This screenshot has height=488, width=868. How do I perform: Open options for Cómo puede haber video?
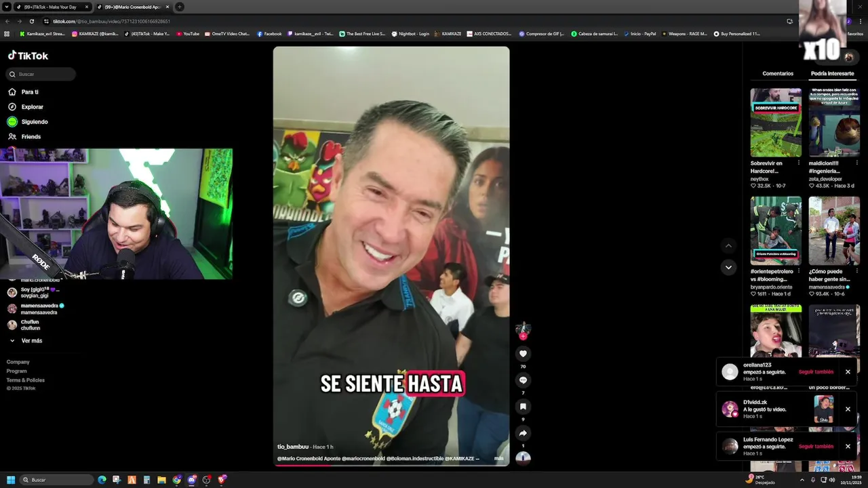click(856, 271)
